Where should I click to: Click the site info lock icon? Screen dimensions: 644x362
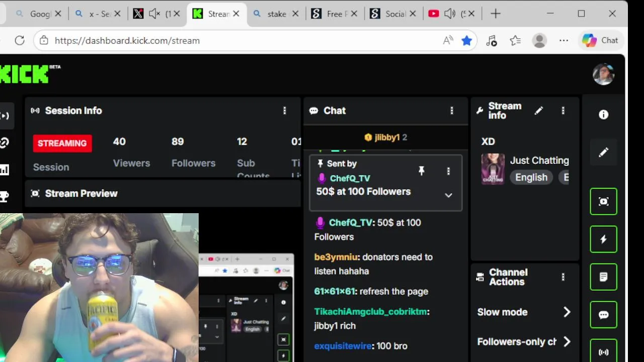[44, 41]
